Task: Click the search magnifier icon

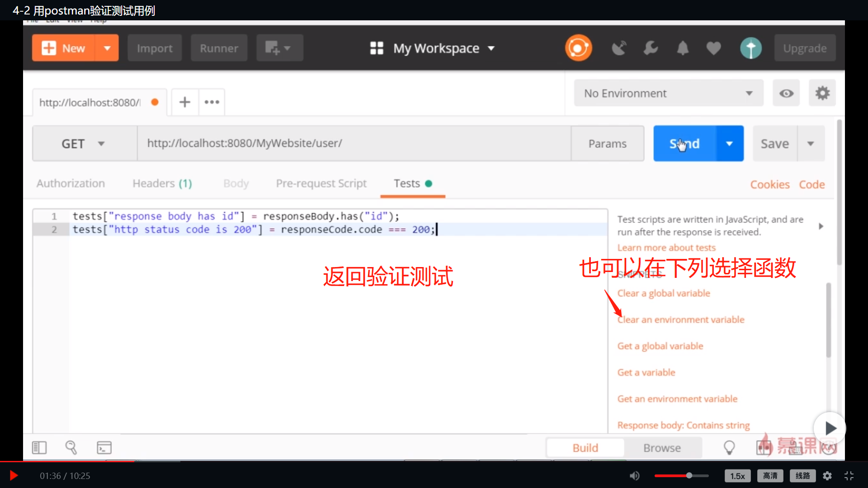Action: (x=71, y=447)
